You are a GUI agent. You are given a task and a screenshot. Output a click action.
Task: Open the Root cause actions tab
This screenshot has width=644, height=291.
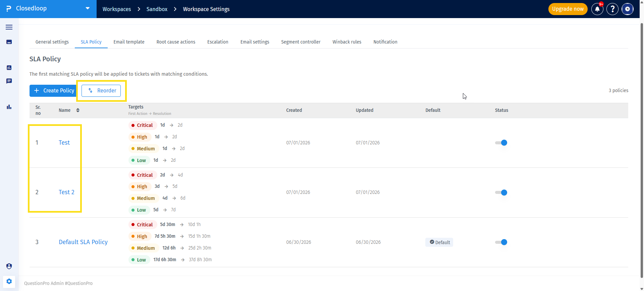tap(176, 42)
